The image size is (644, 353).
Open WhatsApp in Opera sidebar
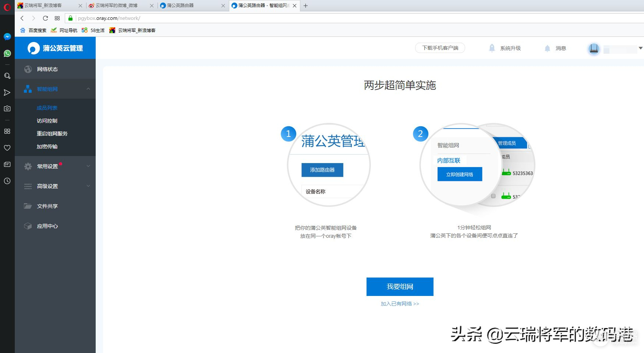[7, 53]
